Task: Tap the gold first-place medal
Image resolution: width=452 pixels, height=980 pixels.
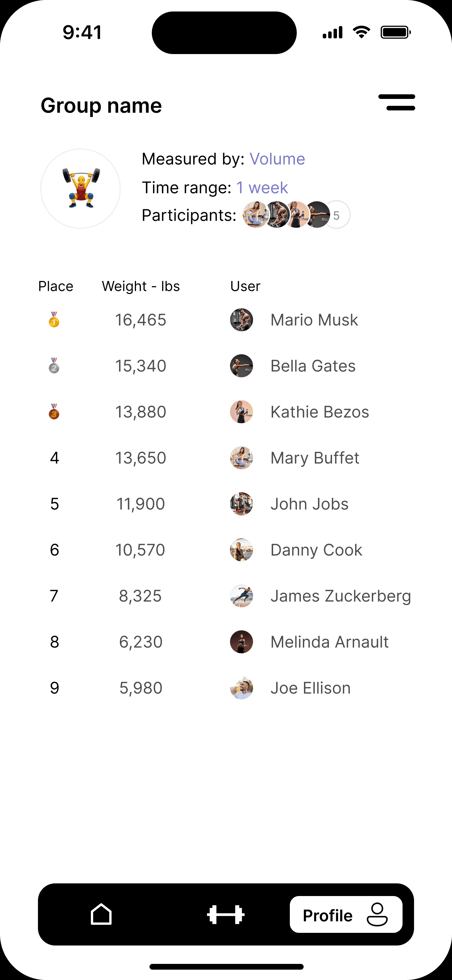Action: pos(54,319)
